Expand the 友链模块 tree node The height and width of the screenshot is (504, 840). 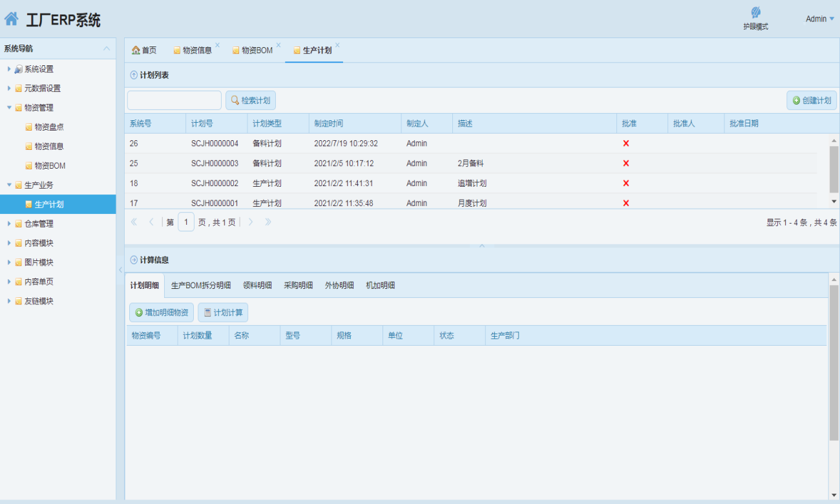point(9,301)
